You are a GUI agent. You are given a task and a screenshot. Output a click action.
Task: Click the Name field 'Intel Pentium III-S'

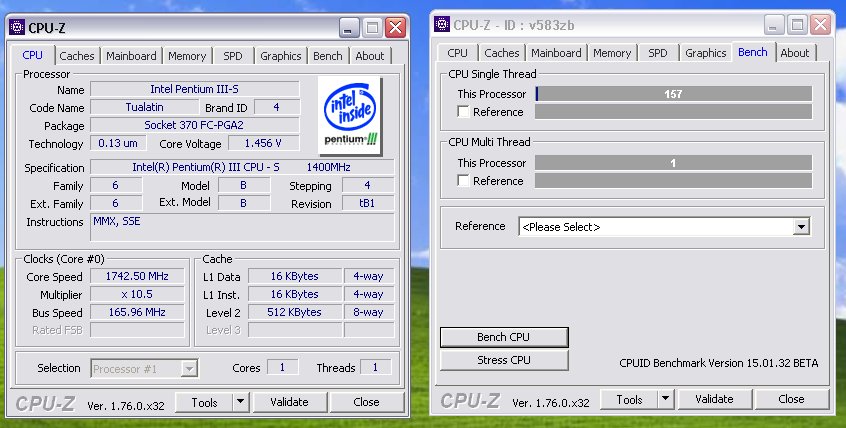pyautogui.click(x=195, y=89)
